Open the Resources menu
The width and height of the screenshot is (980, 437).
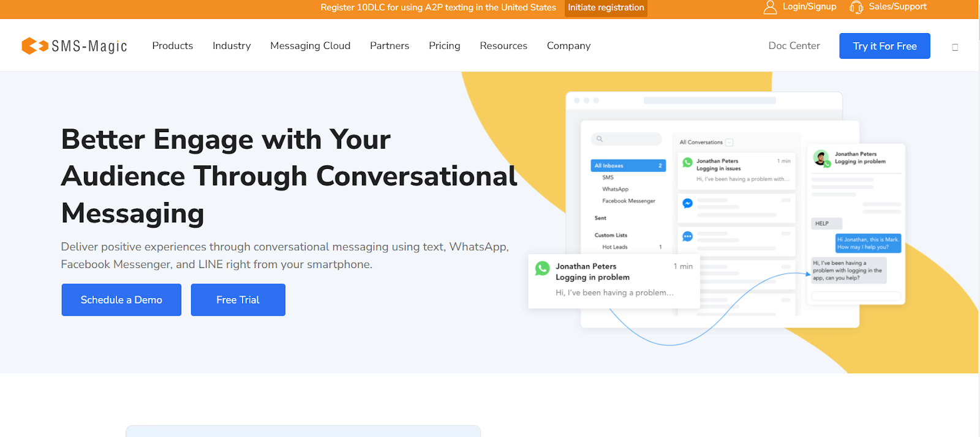(x=503, y=46)
